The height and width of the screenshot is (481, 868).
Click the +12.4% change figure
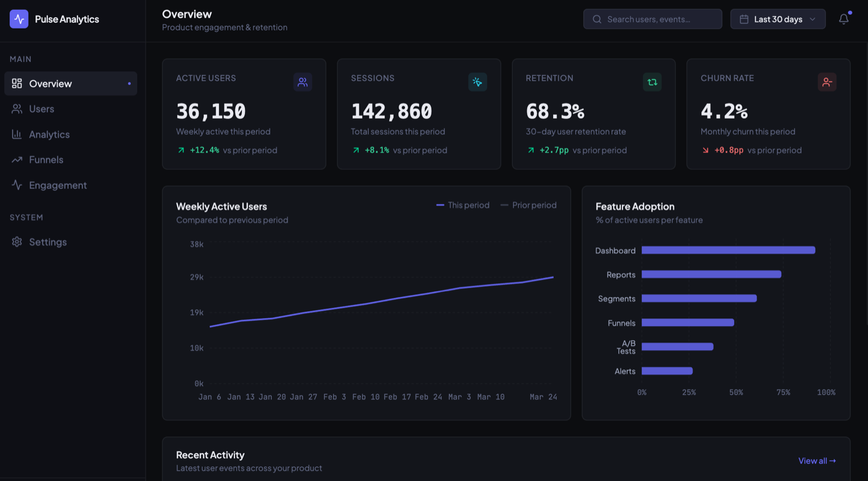[x=205, y=150]
